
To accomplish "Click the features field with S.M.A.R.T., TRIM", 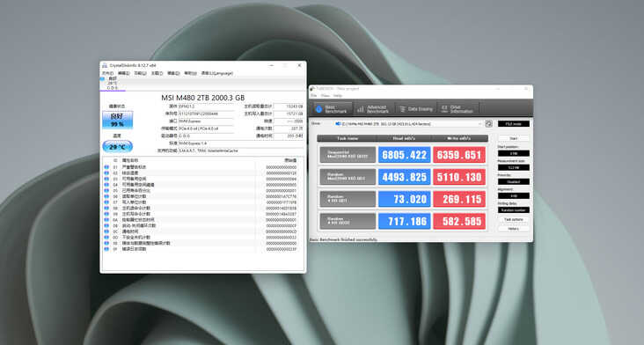I will click(241, 150).
